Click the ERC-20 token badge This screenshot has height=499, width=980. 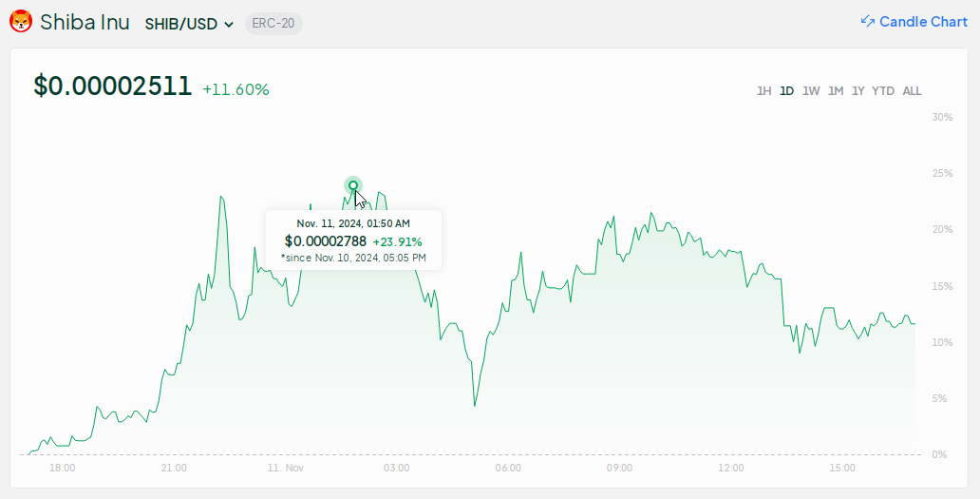(x=273, y=24)
